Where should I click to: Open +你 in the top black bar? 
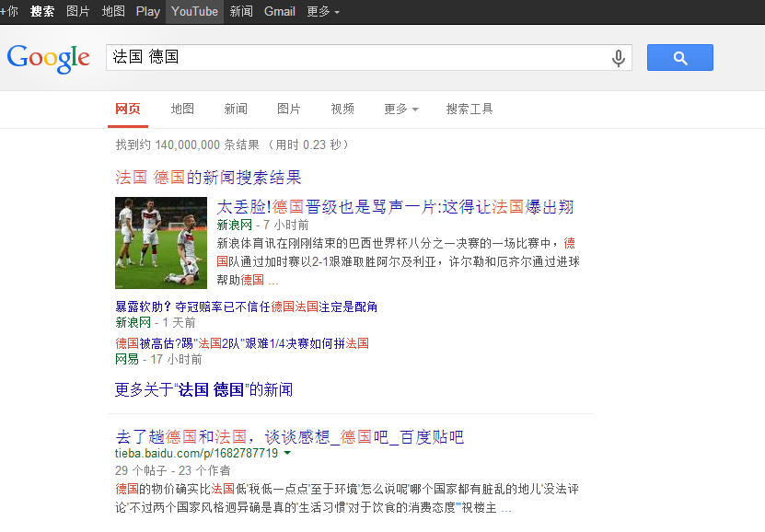click(x=9, y=11)
